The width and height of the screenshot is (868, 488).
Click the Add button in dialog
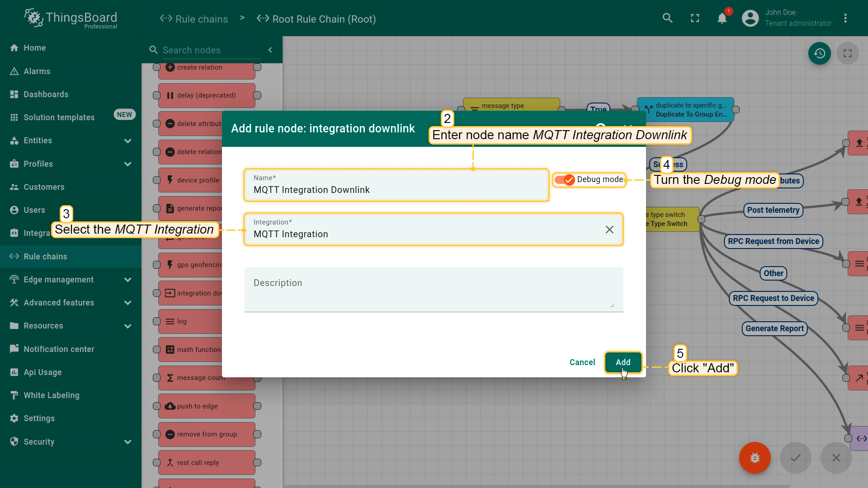click(x=623, y=362)
